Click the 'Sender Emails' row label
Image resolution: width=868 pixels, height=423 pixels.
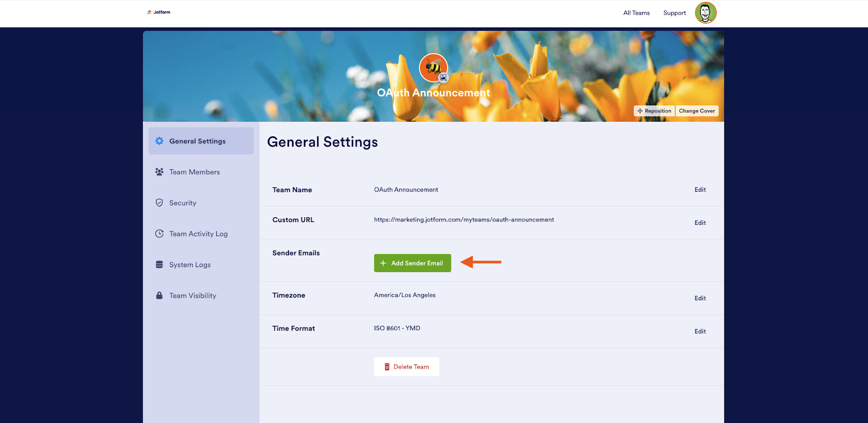tap(296, 253)
